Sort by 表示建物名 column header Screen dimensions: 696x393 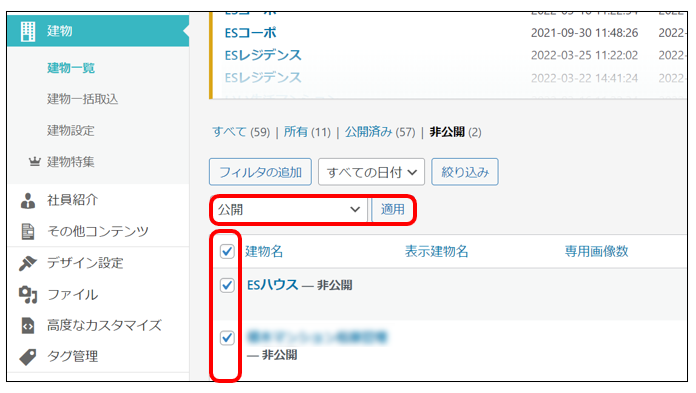[436, 251]
